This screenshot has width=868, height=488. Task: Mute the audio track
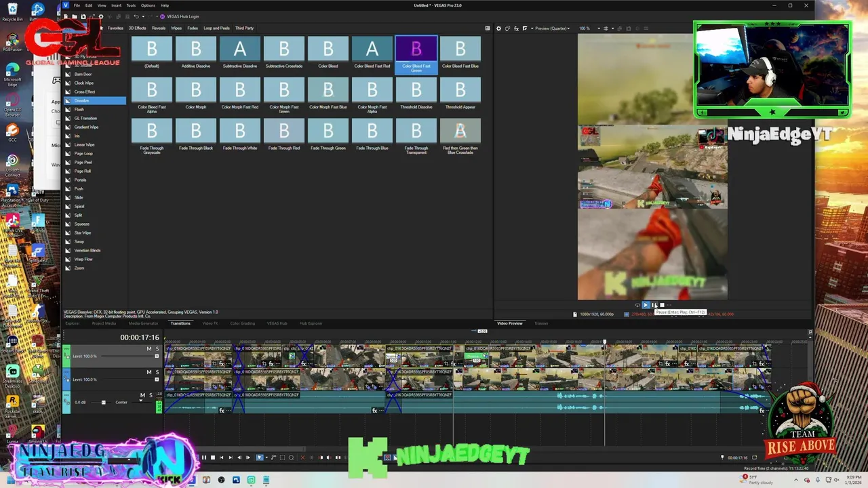click(x=142, y=395)
